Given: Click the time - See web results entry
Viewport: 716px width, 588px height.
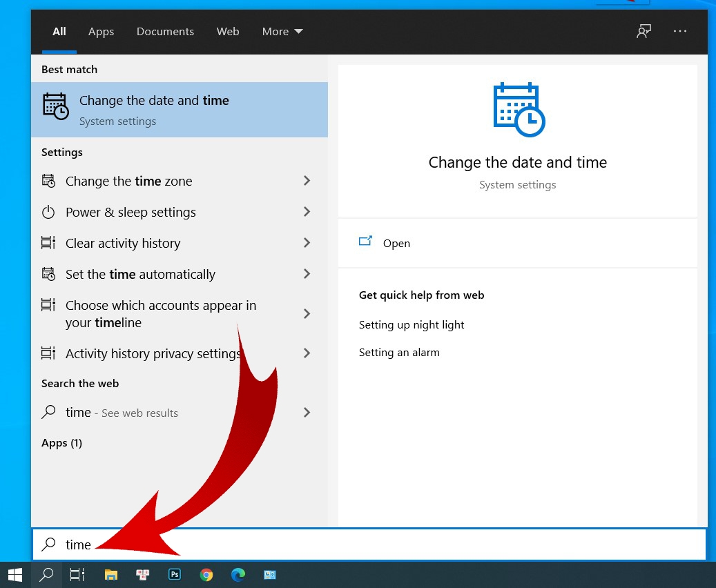Looking at the screenshot, I should (180, 413).
